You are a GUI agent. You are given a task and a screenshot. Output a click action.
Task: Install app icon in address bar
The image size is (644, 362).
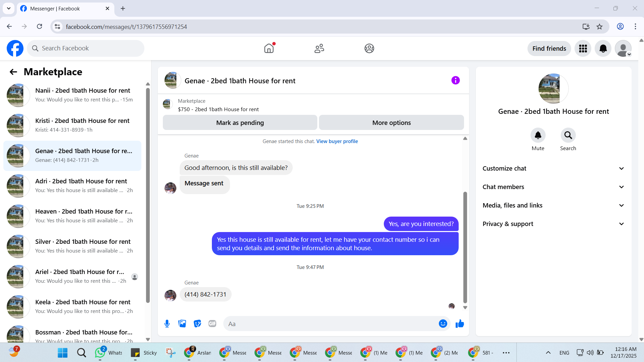pyautogui.click(x=586, y=27)
